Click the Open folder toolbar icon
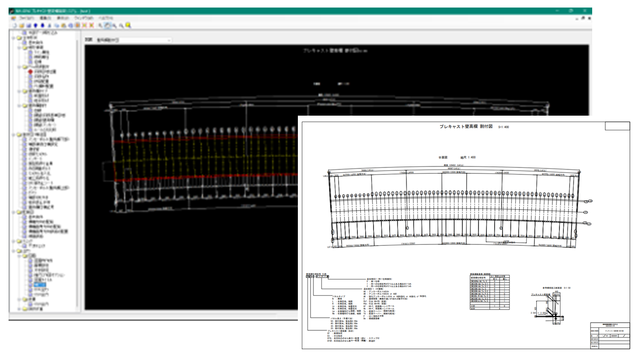This screenshot has width=644, height=362. click(21, 25)
